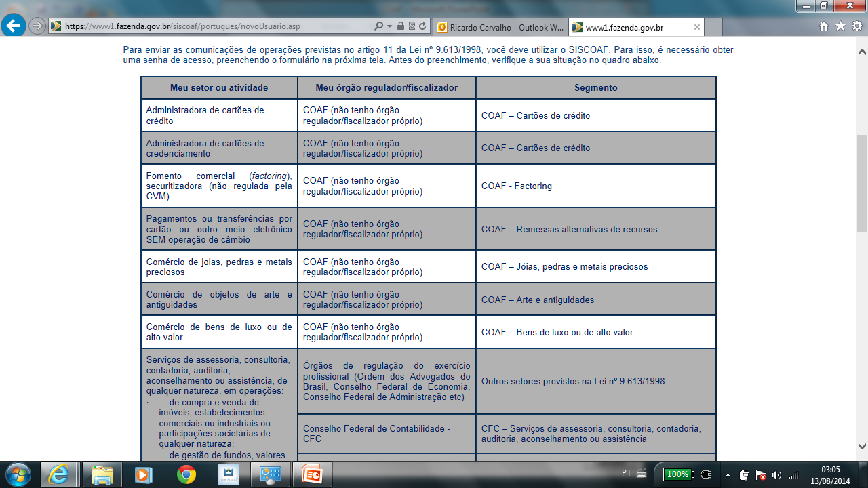Click 'COAF – Bens de luxo ou de alto valor'

[596, 332]
